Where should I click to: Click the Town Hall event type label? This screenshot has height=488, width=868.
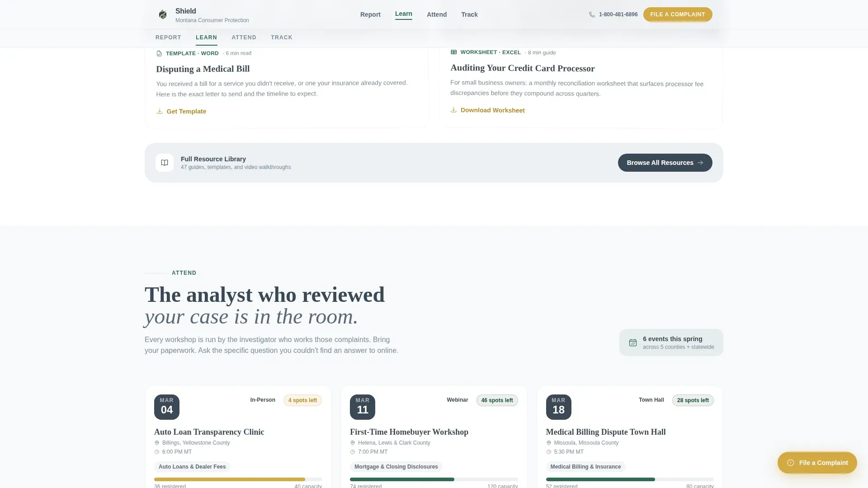(651, 400)
